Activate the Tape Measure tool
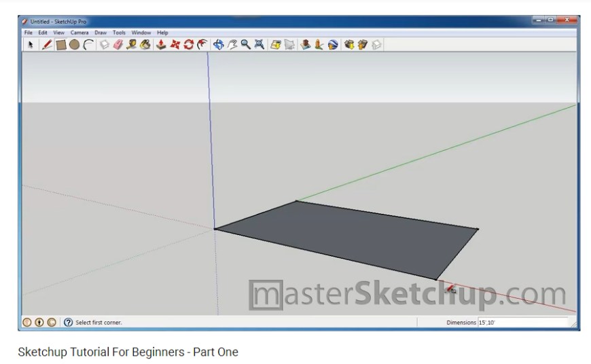Viewport: 591px width, 364px height. tap(132, 45)
